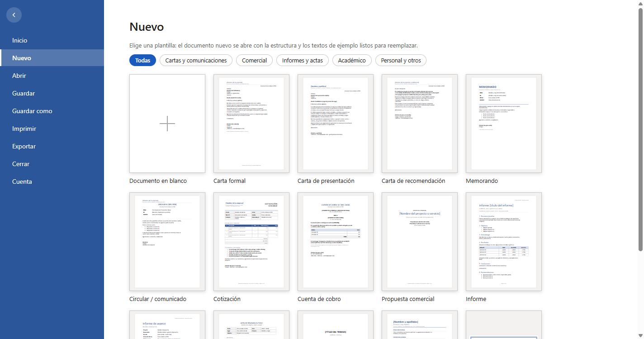Select the Informe de avance thumbnail
This screenshot has height=339, width=644.
point(167,325)
